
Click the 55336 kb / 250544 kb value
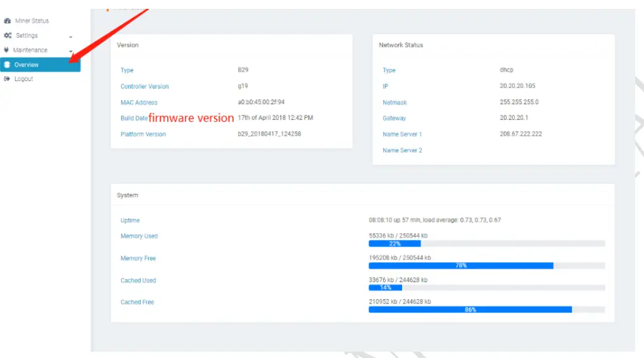coord(398,236)
